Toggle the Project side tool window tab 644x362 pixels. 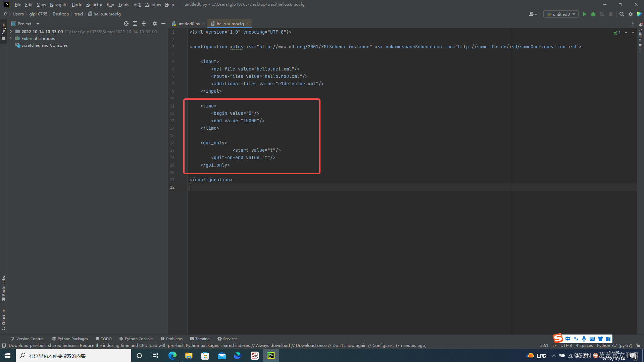(x=4, y=31)
